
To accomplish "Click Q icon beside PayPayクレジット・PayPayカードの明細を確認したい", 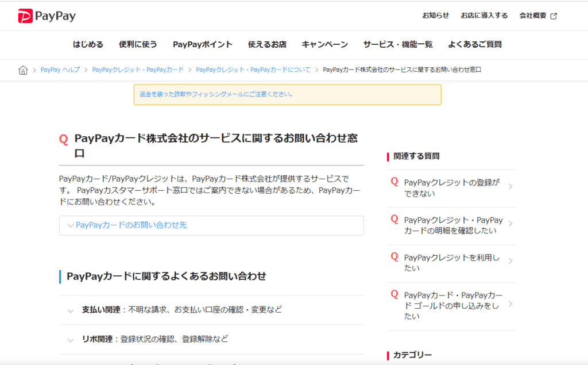I will tap(394, 219).
